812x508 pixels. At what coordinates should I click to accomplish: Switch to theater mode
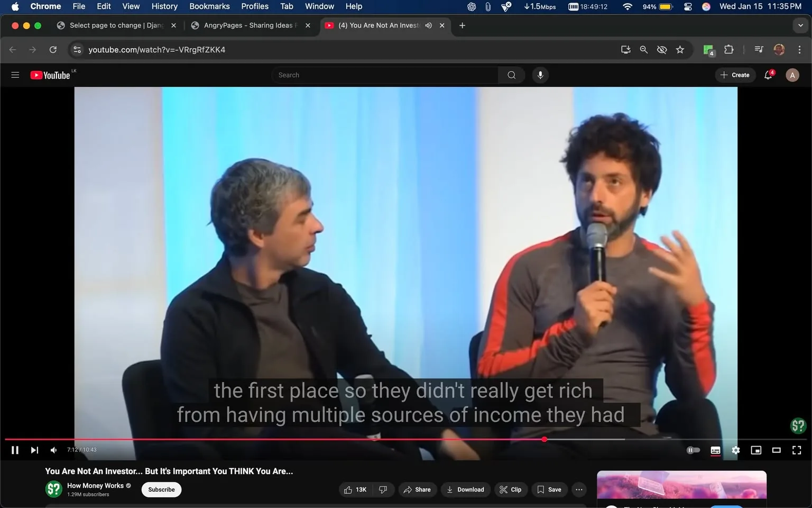pyautogui.click(x=776, y=450)
